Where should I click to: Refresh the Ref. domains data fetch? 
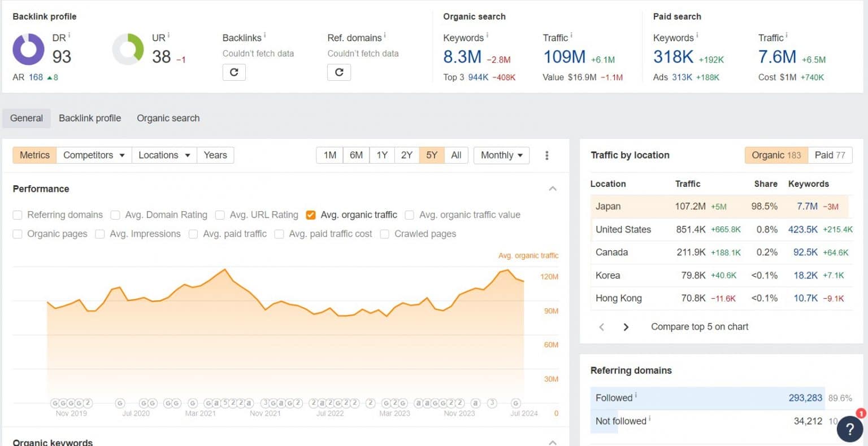[339, 72]
